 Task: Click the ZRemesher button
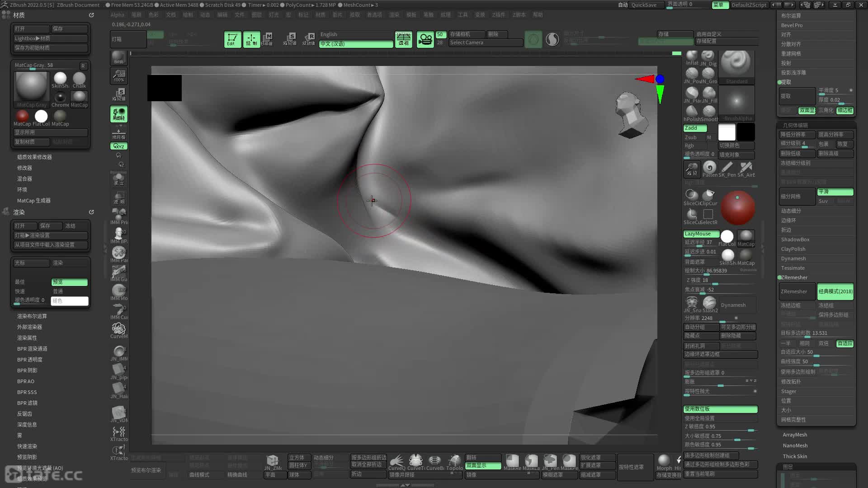(797, 291)
